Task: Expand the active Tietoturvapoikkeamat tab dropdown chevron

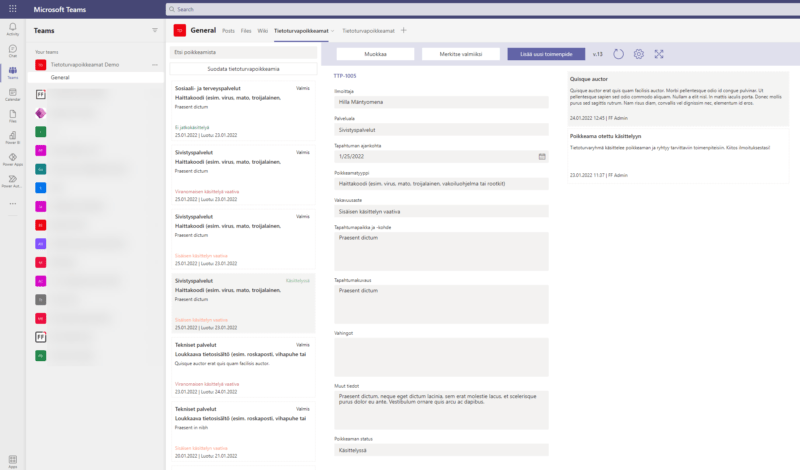Action: point(333,31)
